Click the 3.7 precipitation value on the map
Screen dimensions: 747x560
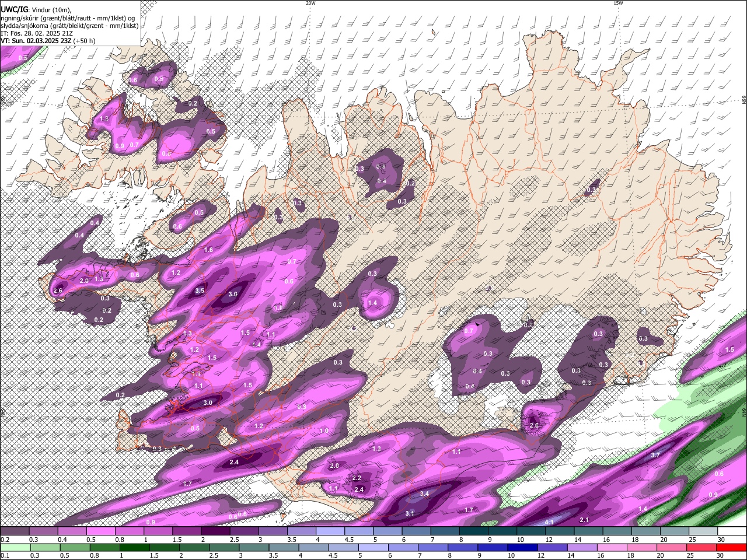click(x=655, y=455)
